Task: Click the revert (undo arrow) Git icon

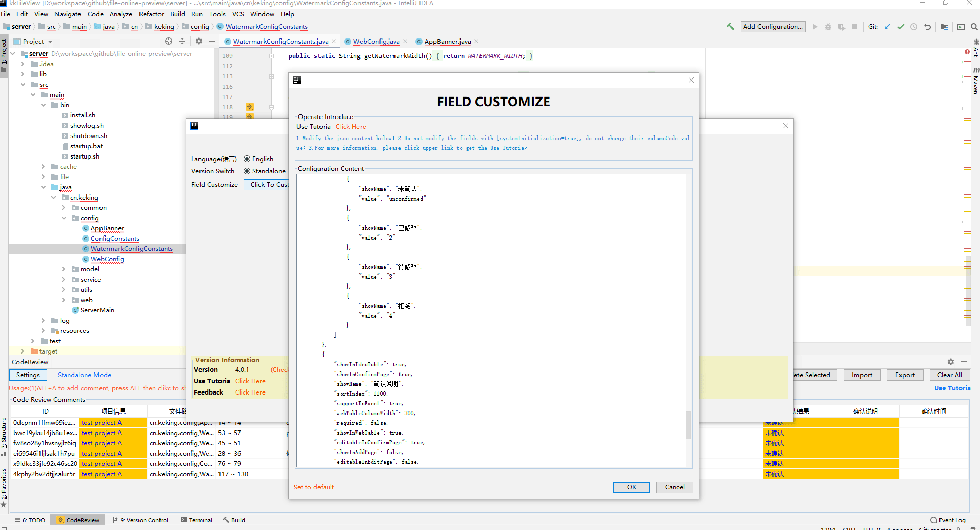Action: (x=927, y=26)
